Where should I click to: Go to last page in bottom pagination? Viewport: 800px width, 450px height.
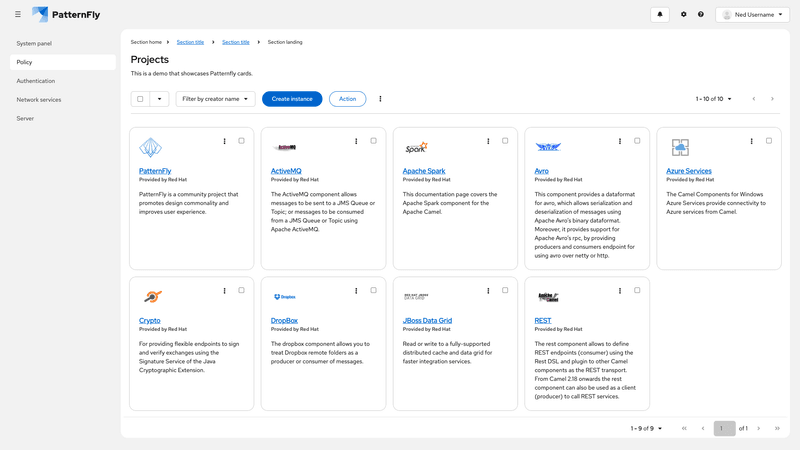[x=777, y=428]
